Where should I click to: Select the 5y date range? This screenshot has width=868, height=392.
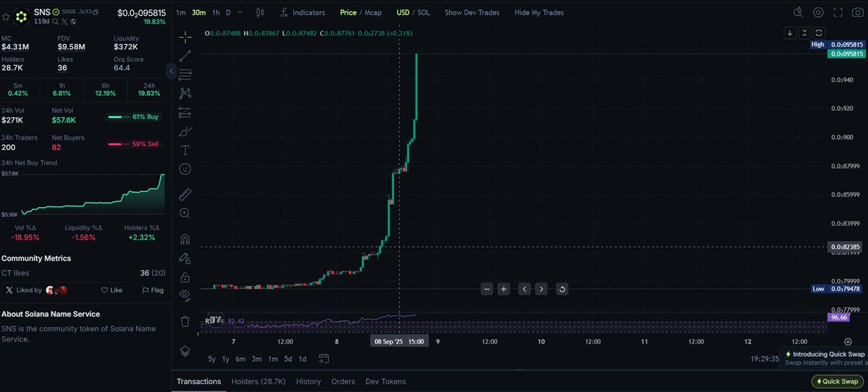coord(212,359)
